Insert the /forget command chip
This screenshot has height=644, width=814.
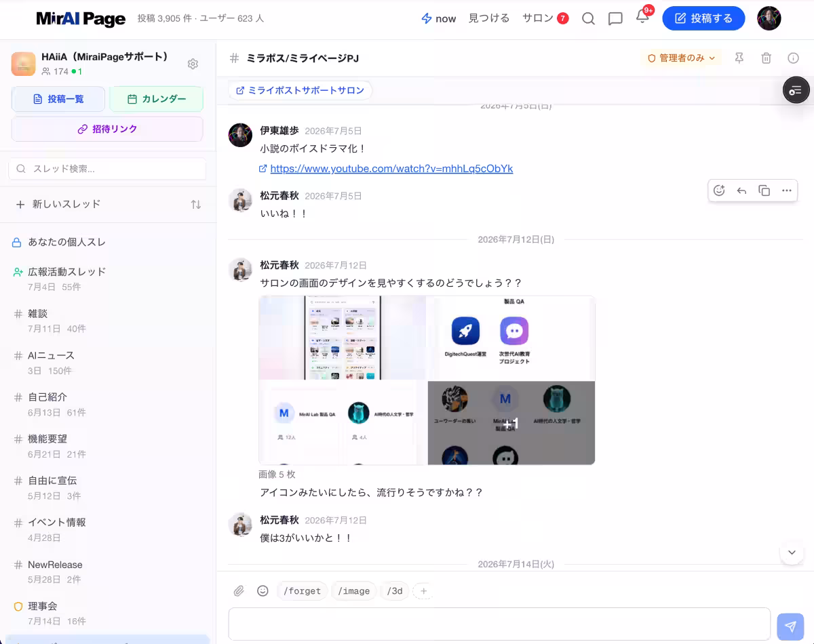pos(302,591)
